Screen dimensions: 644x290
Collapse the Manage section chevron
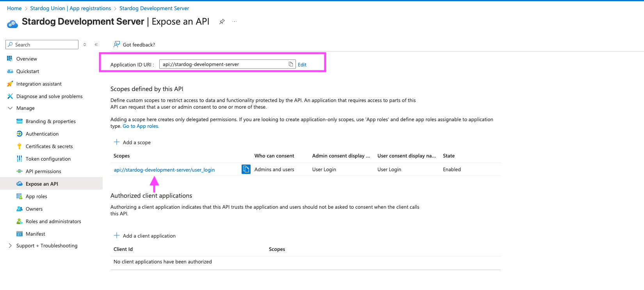tap(10, 108)
